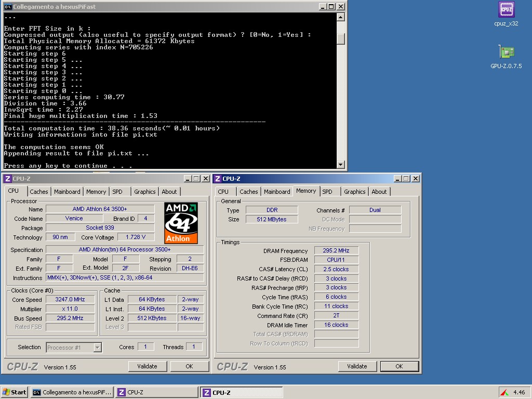The image size is (532, 399).
Task: Click OK in left CPU-Z window
Action: tap(189, 366)
